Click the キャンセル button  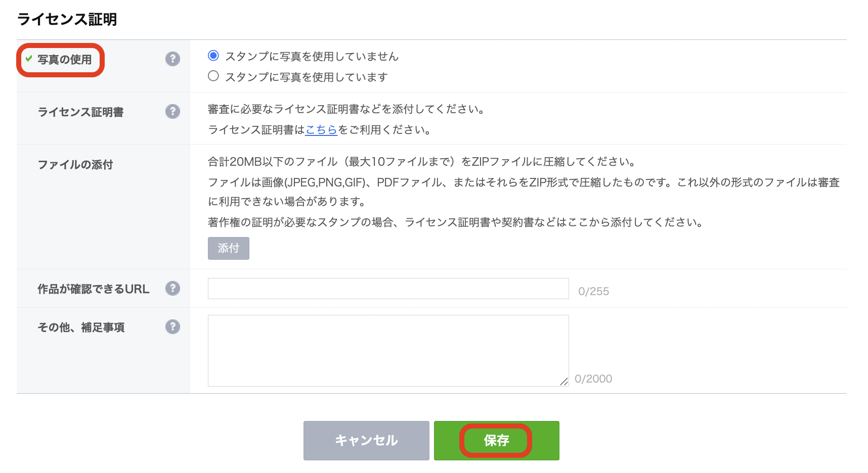[x=366, y=441]
